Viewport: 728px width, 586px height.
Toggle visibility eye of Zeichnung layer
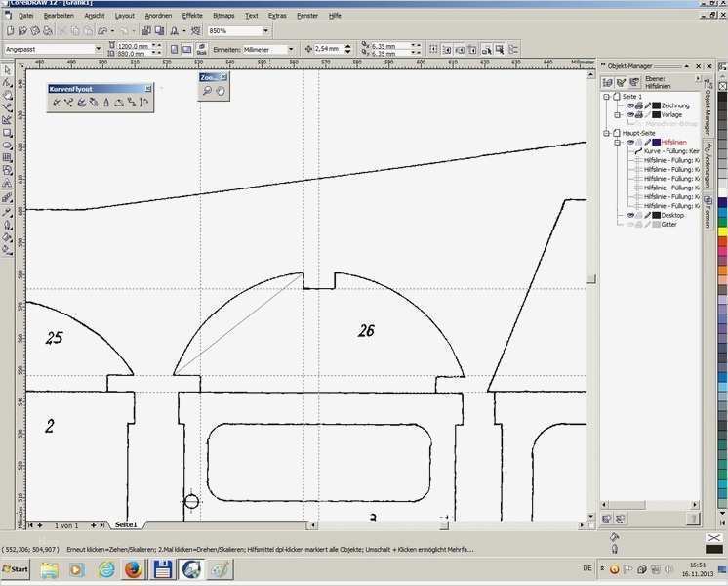[x=630, y=105]
